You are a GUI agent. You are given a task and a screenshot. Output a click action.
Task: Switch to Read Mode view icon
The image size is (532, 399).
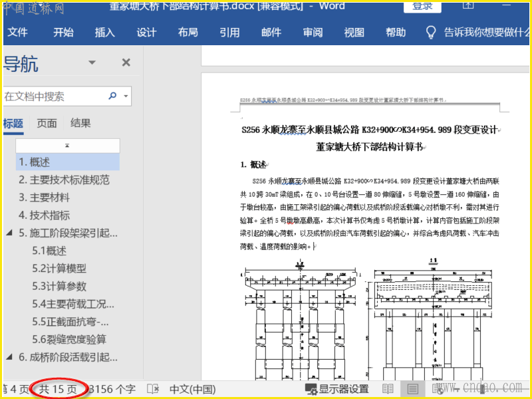point(388,389)
